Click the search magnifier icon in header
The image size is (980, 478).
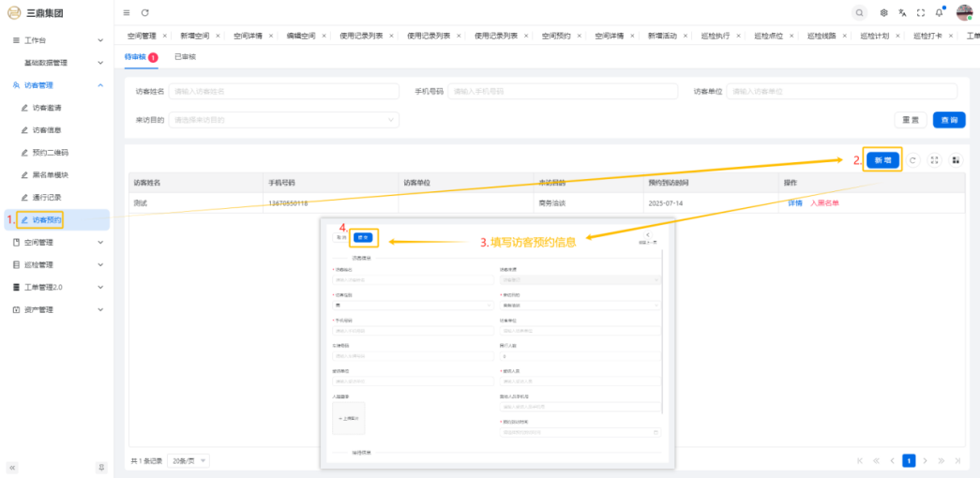(859, 12)
